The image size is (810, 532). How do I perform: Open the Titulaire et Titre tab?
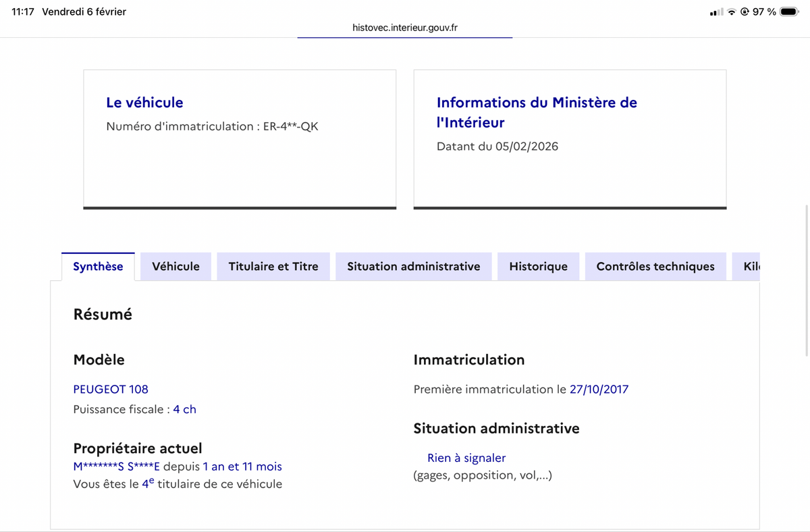coord(273,266)
